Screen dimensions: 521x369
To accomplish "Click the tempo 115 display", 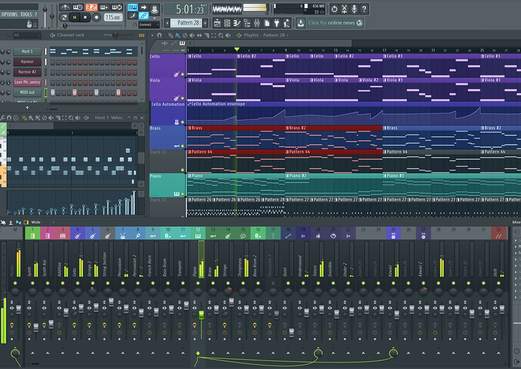I will pos(113,17).
